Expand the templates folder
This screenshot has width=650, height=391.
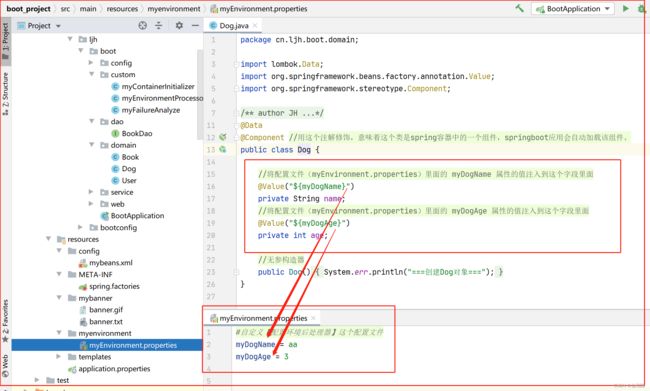pos(58,357)
